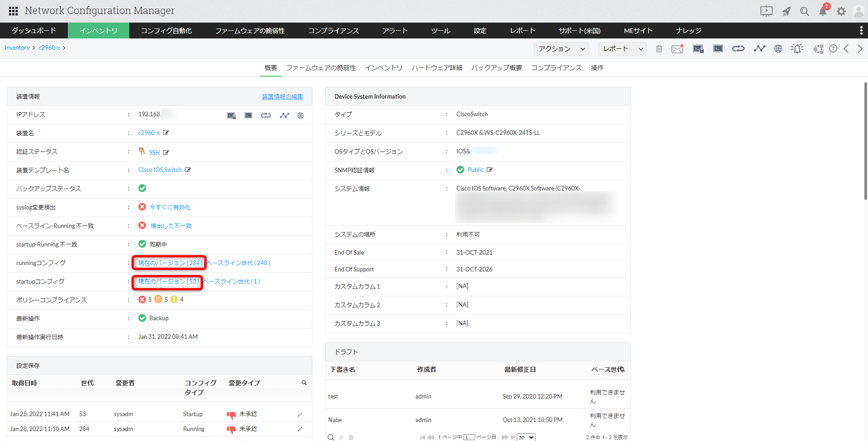Click 今すぐに有効化 link for syslog

(x=170, y=207)
